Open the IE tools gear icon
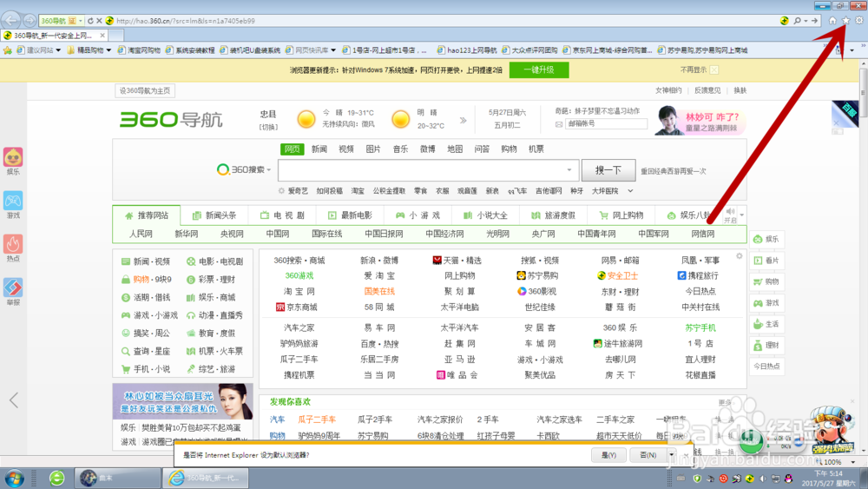The height and width of the screenshot is (489, 868). point(859,21)
